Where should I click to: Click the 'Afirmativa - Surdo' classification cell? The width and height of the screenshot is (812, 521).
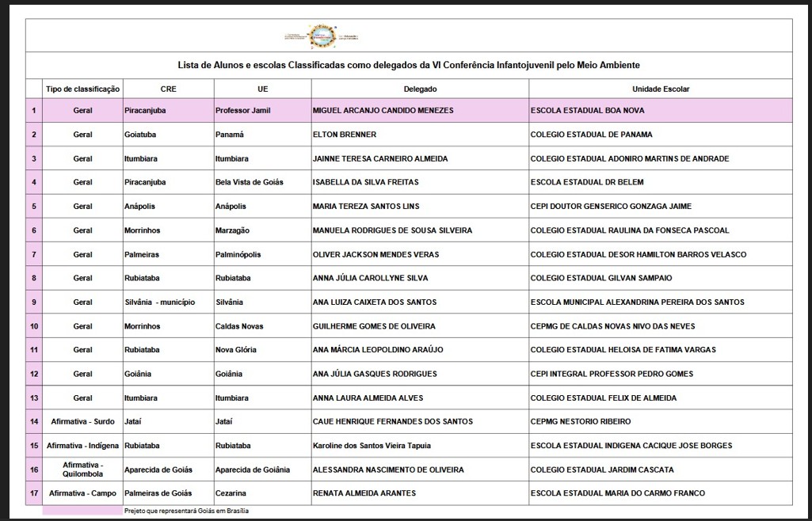click(x=82, y=422)
